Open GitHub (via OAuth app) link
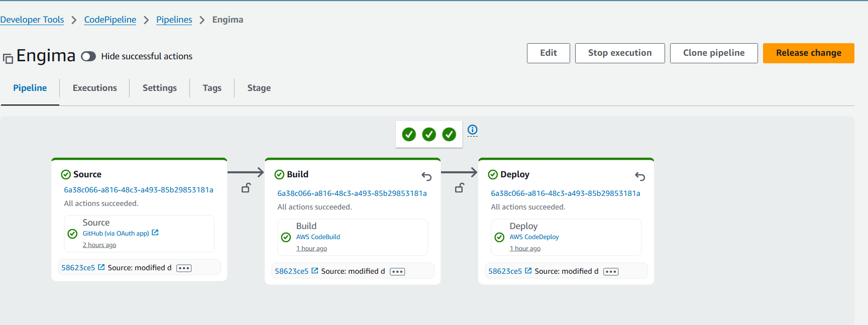The image size is (868, 325). click(x=116, y=234)
